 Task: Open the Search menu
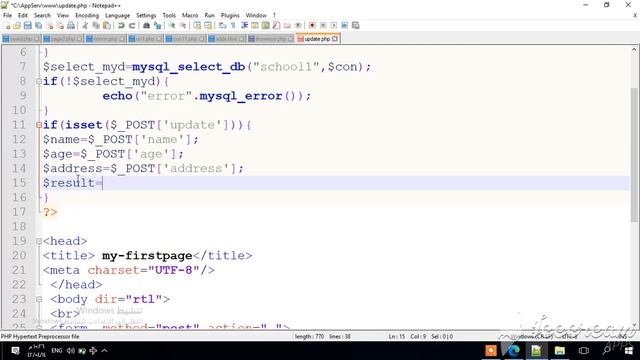pyautogui.click(x=42, y=15)
